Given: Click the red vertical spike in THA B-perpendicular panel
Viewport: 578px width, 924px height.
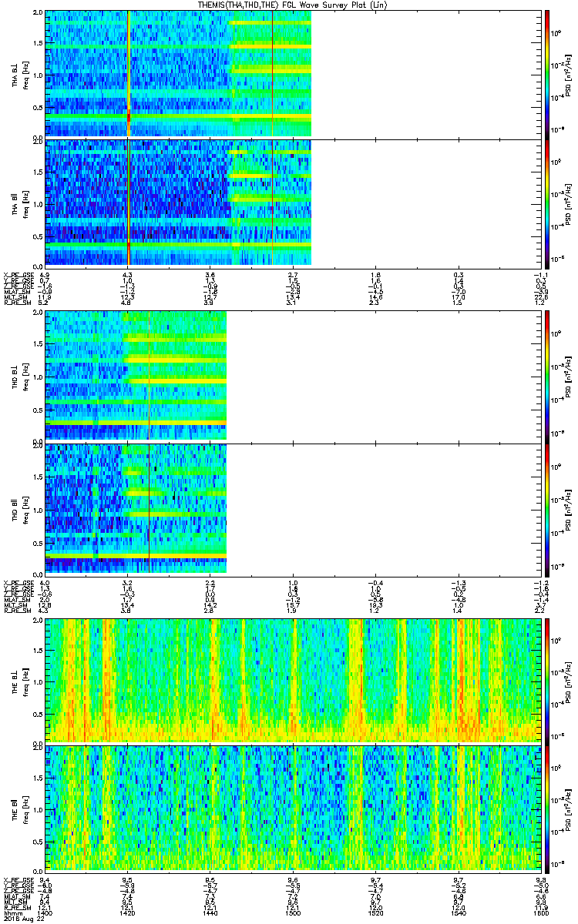Looking at the screenshot, I should 129,74.
